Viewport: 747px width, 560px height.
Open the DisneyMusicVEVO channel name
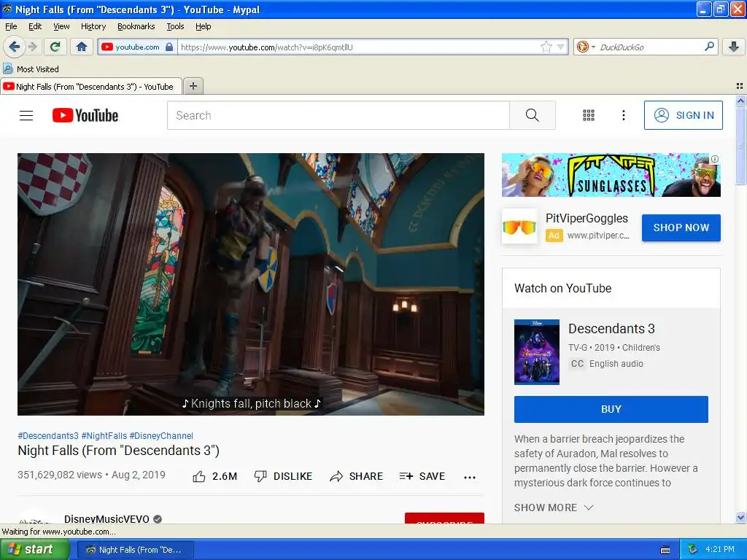click(x=107, y=518)
